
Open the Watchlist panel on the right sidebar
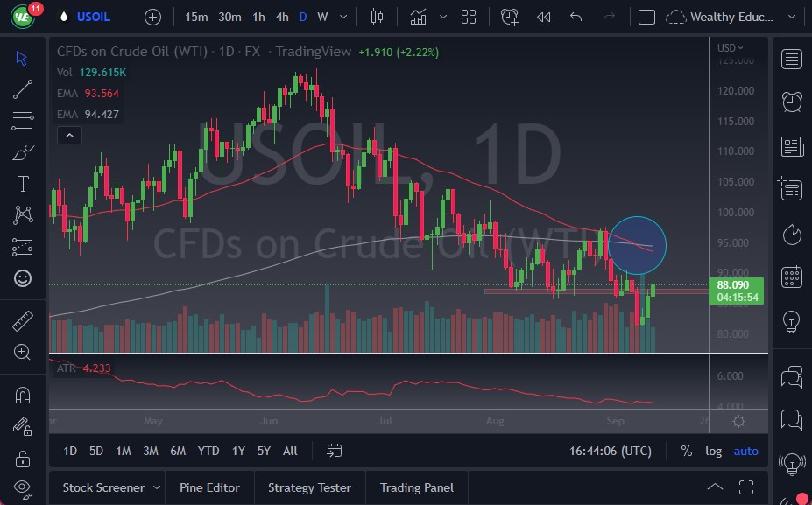point(791,59)
